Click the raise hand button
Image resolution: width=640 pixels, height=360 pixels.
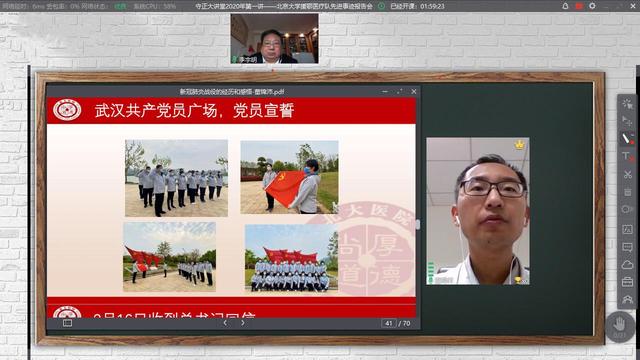click(620, 327)
